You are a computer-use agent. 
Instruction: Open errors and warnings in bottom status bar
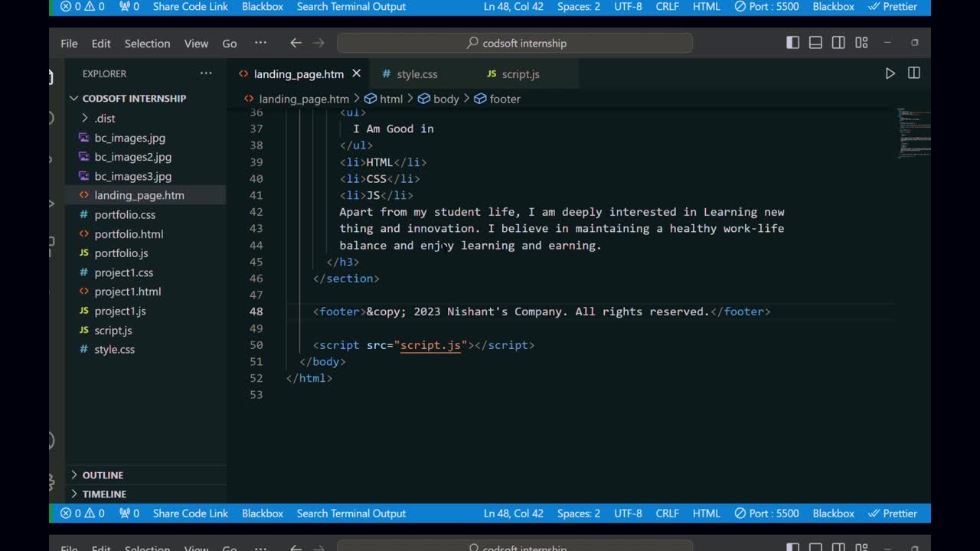pos(83,514)
